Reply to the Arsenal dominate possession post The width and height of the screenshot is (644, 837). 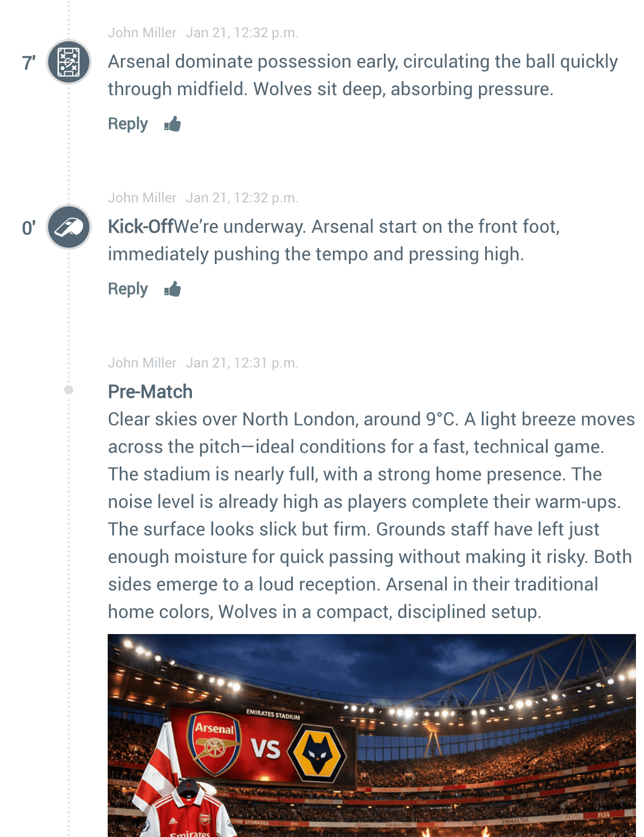click(128, 124)
